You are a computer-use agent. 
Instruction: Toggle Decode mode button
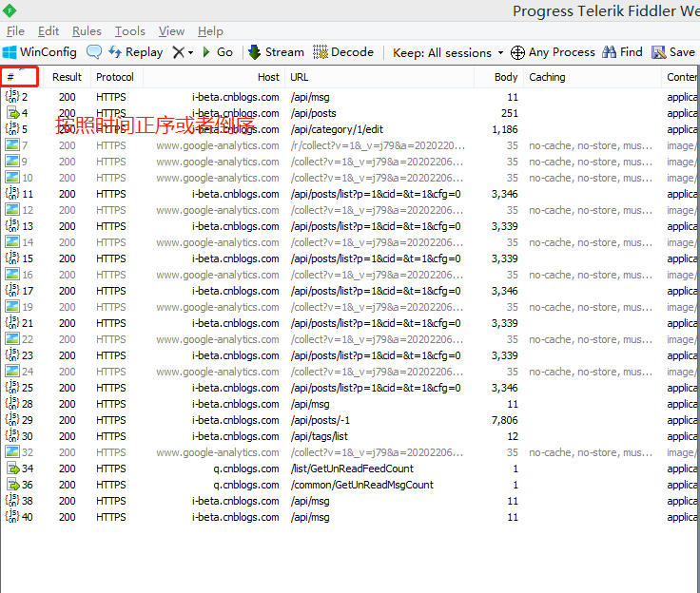tap(343, 52)
